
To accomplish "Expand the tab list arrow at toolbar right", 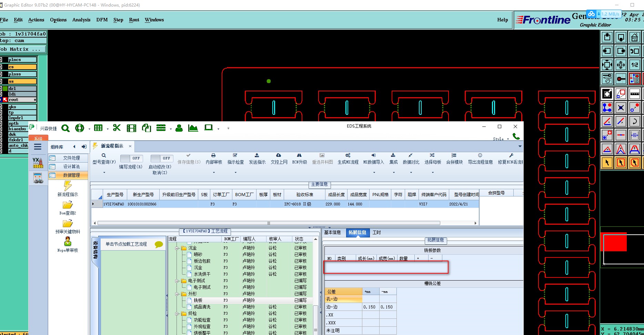I will tap(520, 146).
